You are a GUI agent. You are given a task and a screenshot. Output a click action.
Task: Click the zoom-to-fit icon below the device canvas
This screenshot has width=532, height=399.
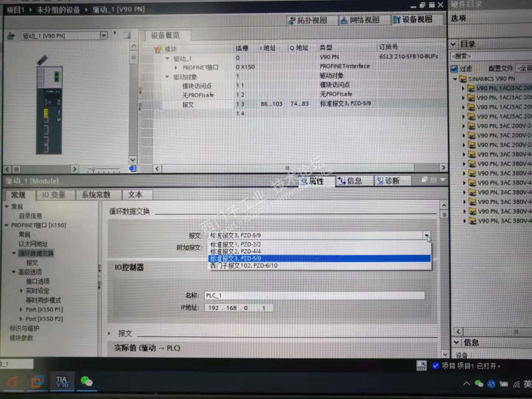pos(133,169)
